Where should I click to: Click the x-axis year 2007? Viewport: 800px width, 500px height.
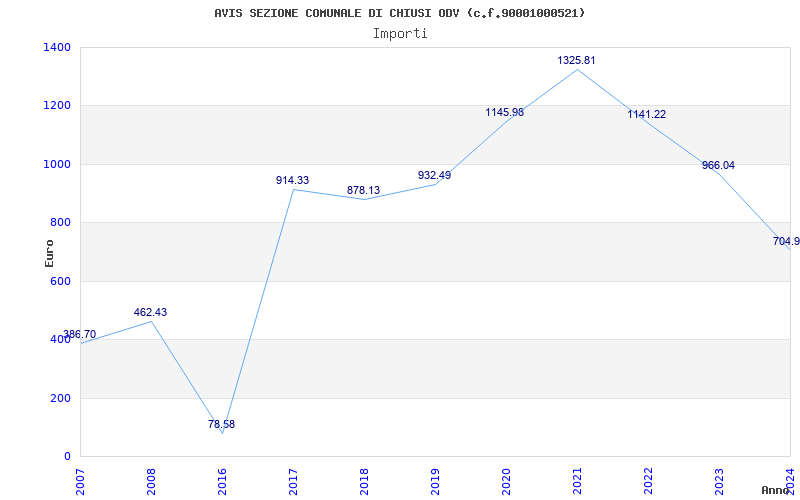[x=80, y=482]
